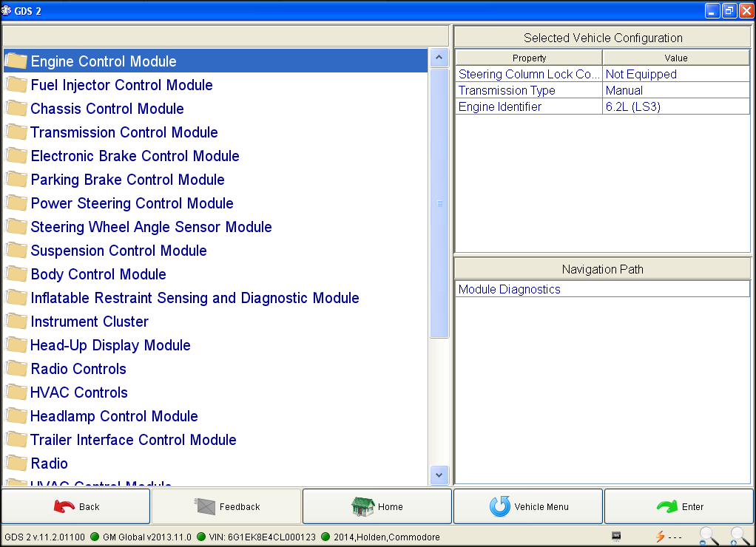Image resolution: width=756 pixels, height=547 pixels.
Task: Click the 6.2L (LS3) value cell
Action: click(676, 106)
